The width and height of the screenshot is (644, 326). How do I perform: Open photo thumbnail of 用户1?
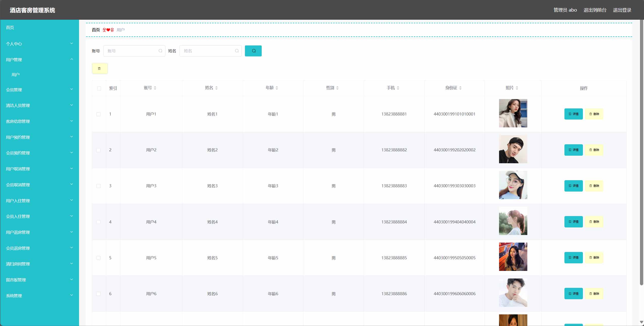click(513, 113)
